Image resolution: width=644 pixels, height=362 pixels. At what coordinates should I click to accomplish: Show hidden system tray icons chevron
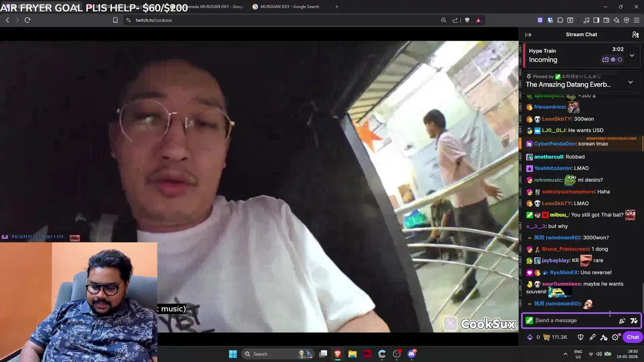click(x=565, y=354)
